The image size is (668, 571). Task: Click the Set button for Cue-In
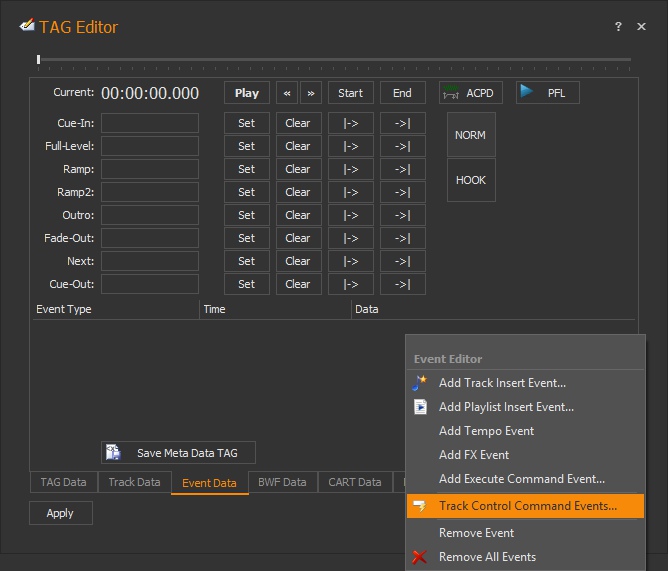(246, 123)
